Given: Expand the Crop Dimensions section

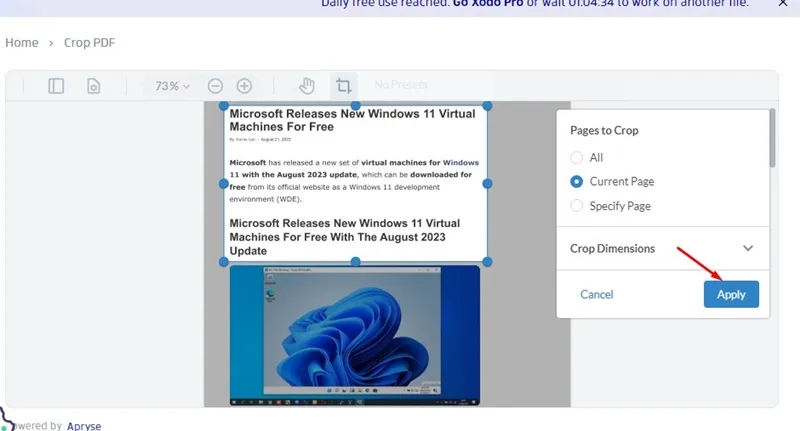Looking at the screenshot, I should 662,248.
